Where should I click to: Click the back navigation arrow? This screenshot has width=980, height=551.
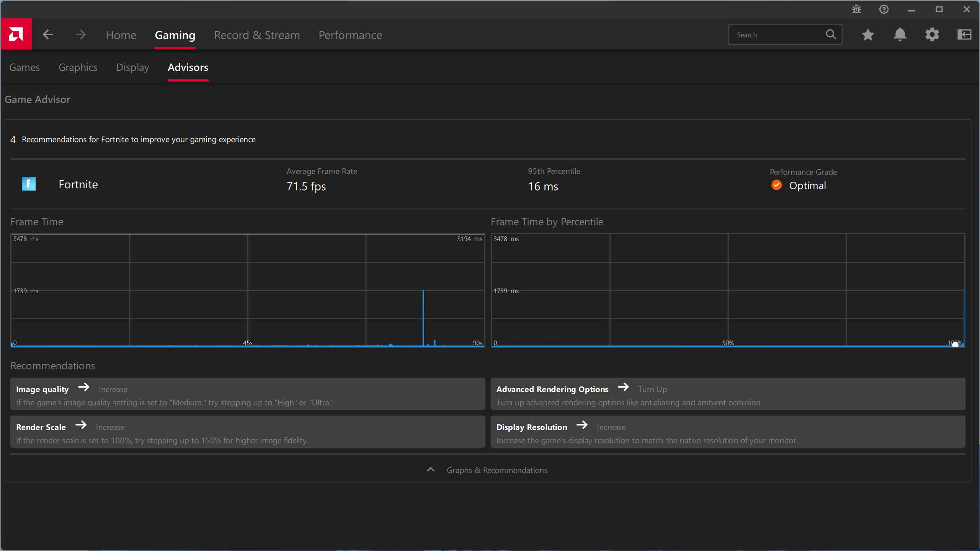(48, 34)
